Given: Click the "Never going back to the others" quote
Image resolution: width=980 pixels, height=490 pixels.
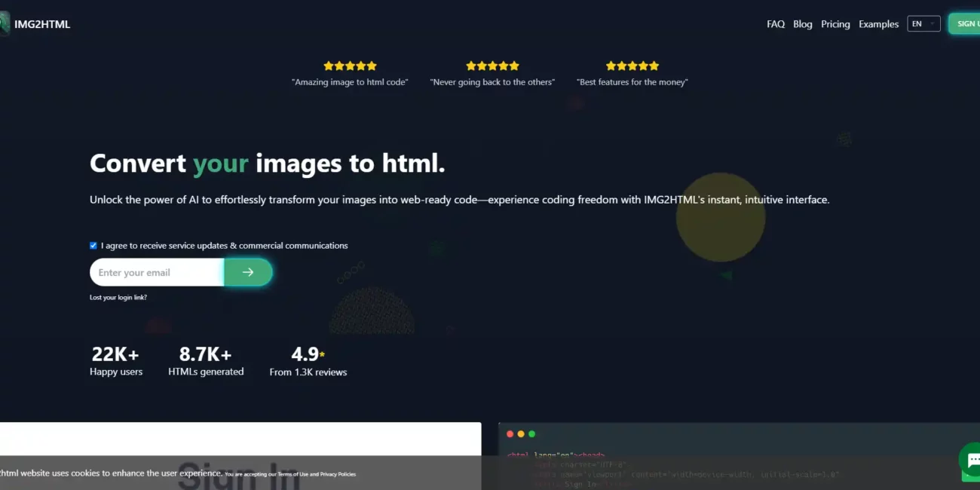Looking at the screenshot, I should [492, 82].
